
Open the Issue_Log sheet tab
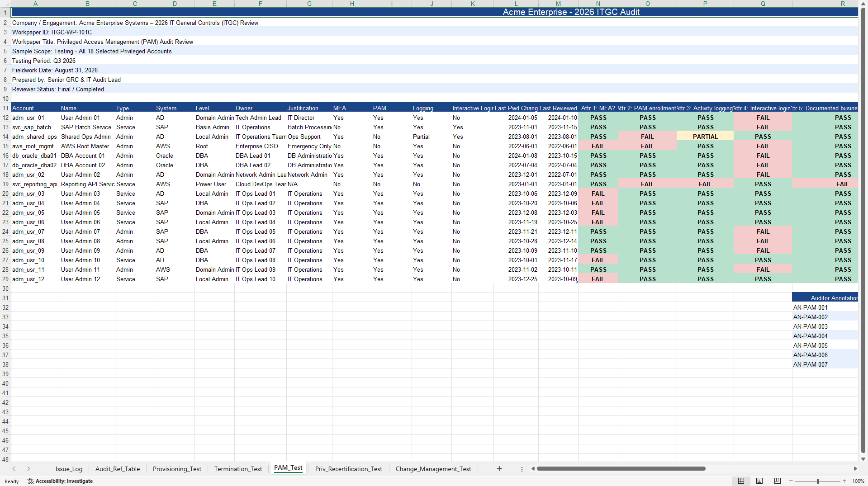69,469
